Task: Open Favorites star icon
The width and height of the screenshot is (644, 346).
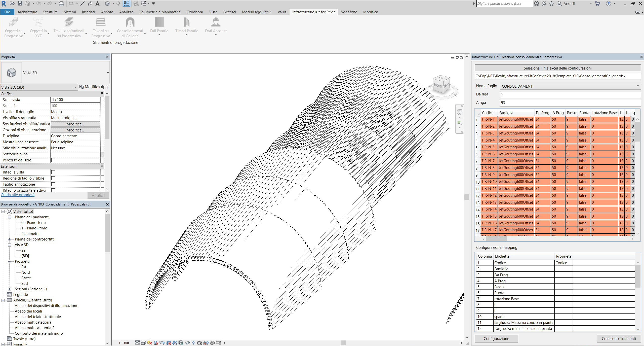Action: (551, 4)
